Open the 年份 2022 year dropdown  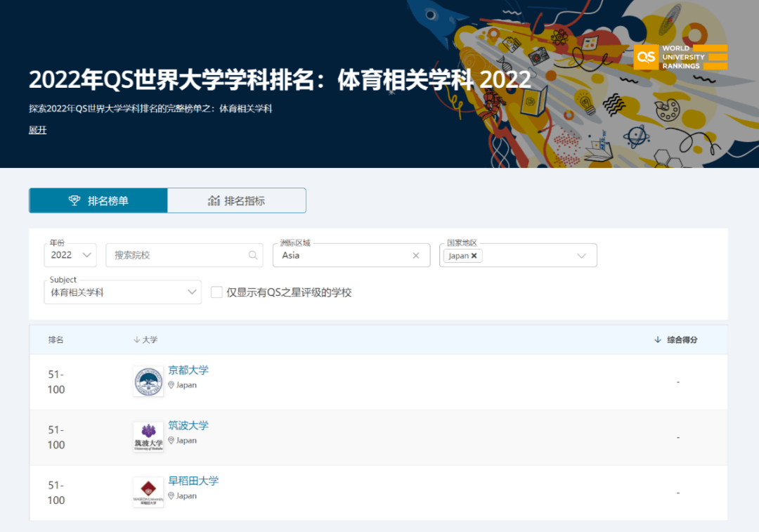(x=71, y=255)
